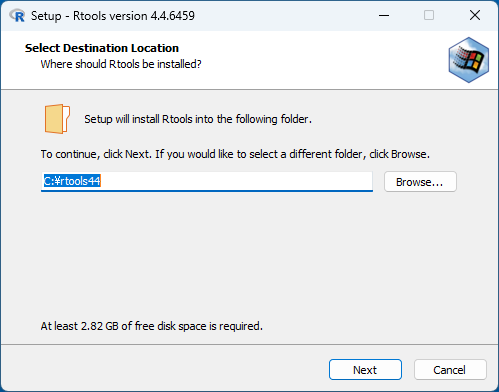499x392 pixels.
Task: Click the Select Destination Location heading
Action: [x=102, y=48]
